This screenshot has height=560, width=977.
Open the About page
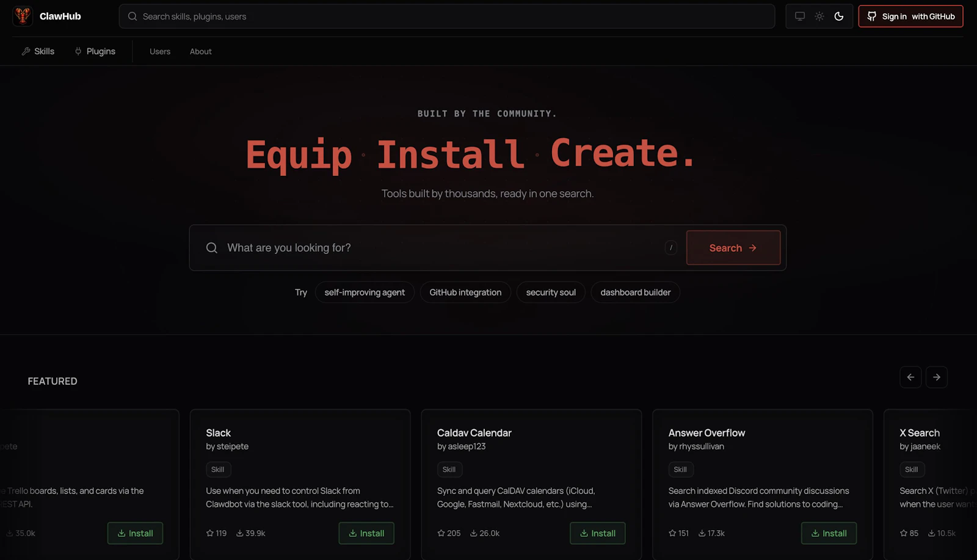(x=200, y=51)
